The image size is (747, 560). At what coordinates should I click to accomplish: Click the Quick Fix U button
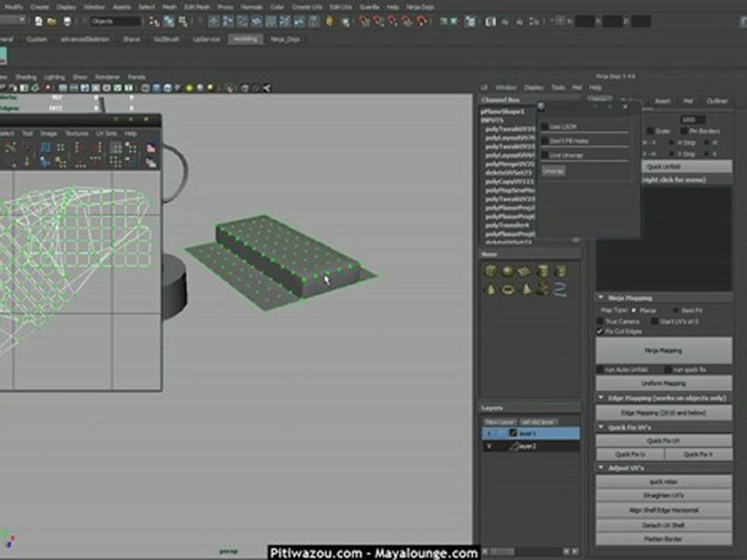point(630,454)
